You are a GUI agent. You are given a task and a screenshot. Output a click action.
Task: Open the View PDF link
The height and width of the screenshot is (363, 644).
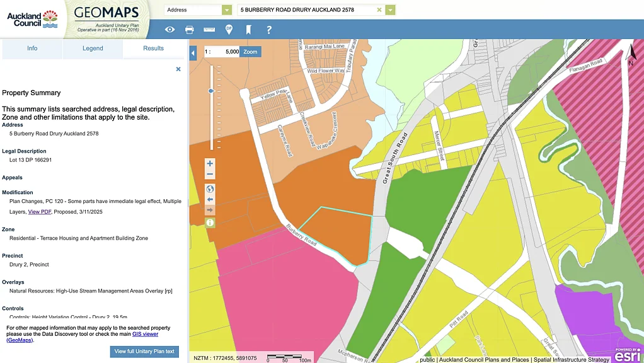point(40,212)
